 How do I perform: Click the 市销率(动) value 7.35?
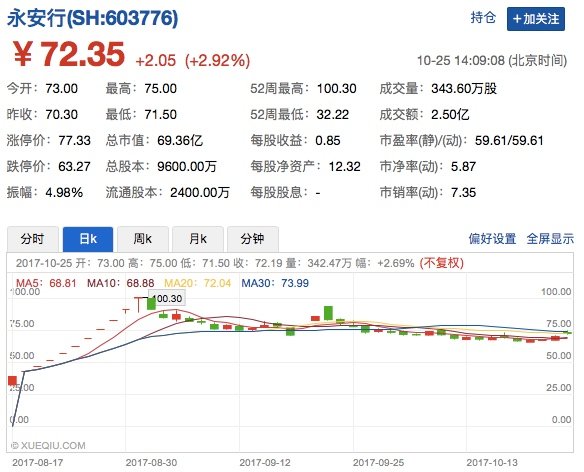point(463,193)
